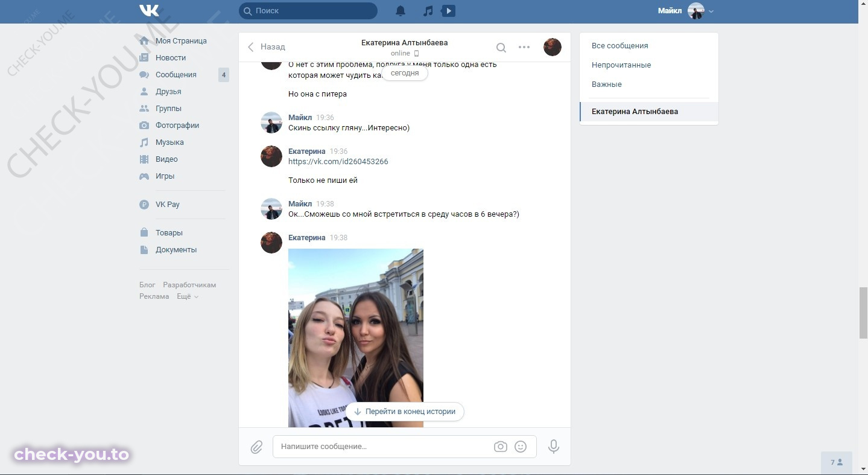Click the message about meeting on Wednesday evening
Screen dimensions: 868x475
point(404,214)
